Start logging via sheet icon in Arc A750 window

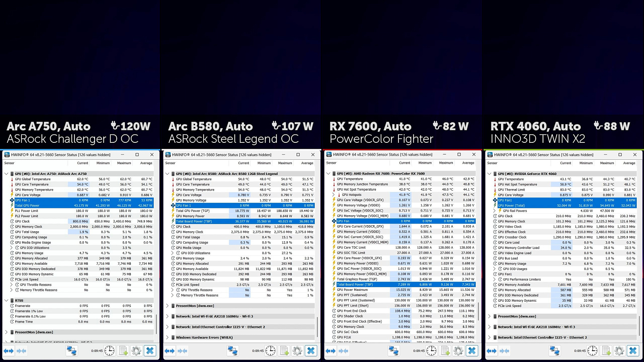(x=123, y=351)
